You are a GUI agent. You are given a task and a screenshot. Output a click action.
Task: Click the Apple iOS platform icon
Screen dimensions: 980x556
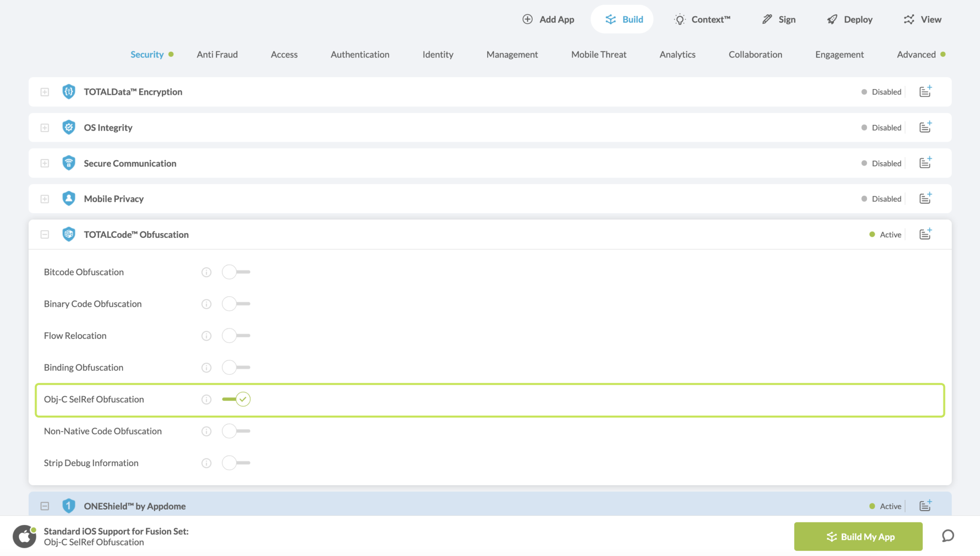point(24,536)
